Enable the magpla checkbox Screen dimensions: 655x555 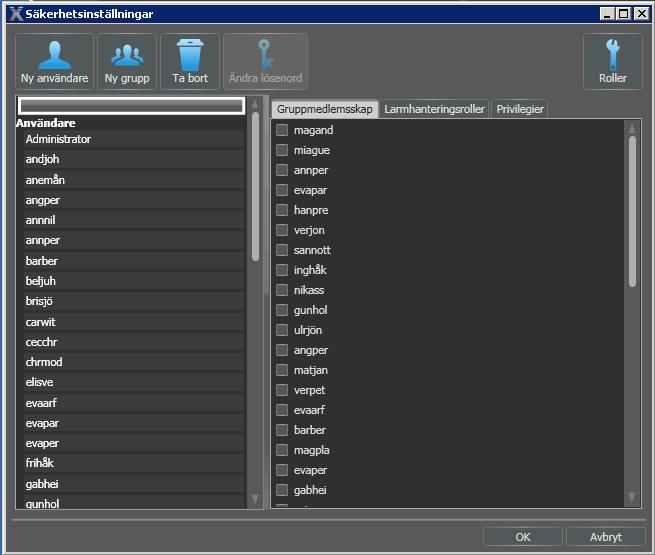click(282, 450)
